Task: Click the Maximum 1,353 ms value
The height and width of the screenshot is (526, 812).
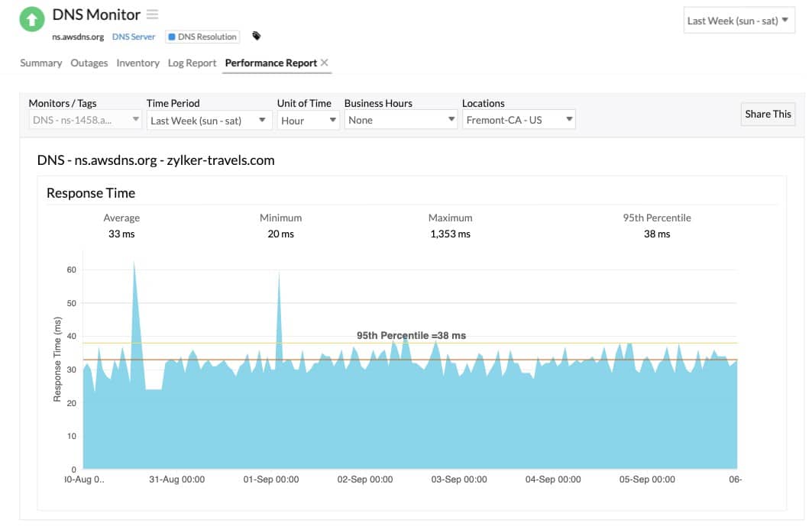Action: pos(451,234)
